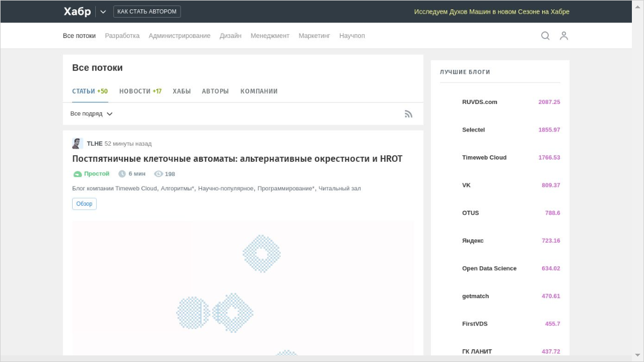Open the АВТОРЫ tab
Image resolution: width=644 pixels, height=362 pixels.
pyautogui.click(x=215, y=91)
